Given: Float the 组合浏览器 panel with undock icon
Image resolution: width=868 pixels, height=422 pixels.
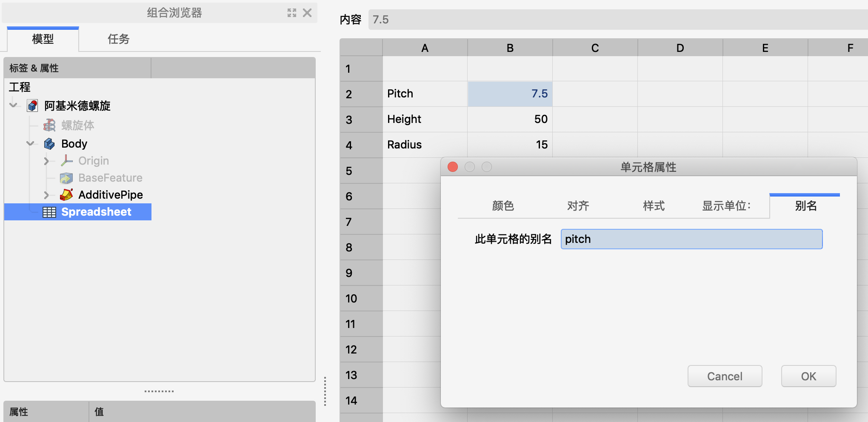Looking at the screenshot, I should (291, 13).
